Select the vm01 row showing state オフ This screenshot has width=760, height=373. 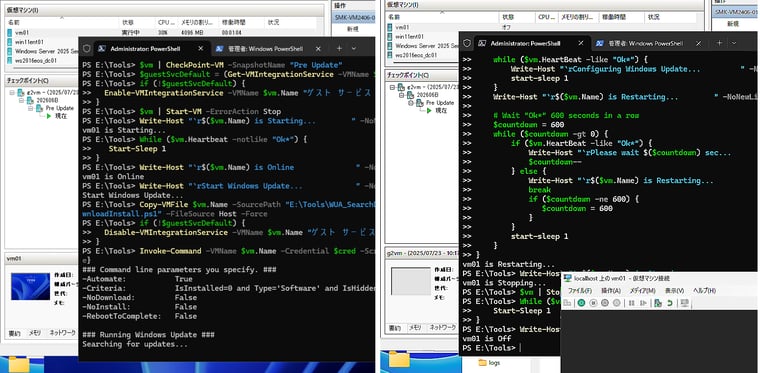(x=545, y=27)
